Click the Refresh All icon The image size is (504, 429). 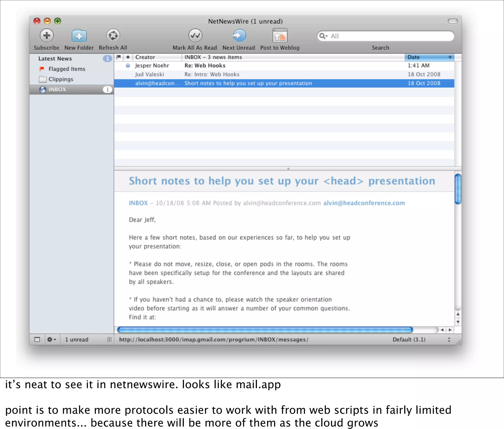point(113,36)
